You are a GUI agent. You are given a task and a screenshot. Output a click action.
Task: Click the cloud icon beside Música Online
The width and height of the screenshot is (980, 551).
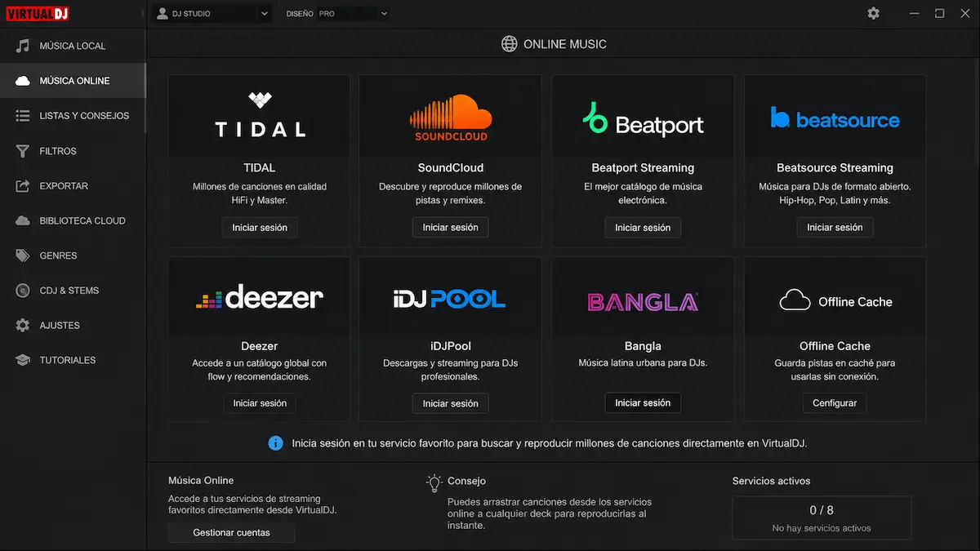point(23,81)
